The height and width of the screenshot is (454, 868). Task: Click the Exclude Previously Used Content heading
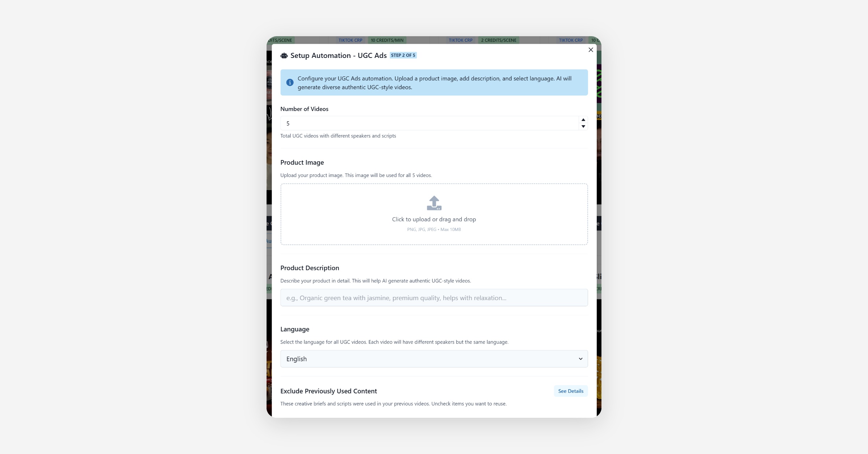pyautogui.click(x=328, y=391)
